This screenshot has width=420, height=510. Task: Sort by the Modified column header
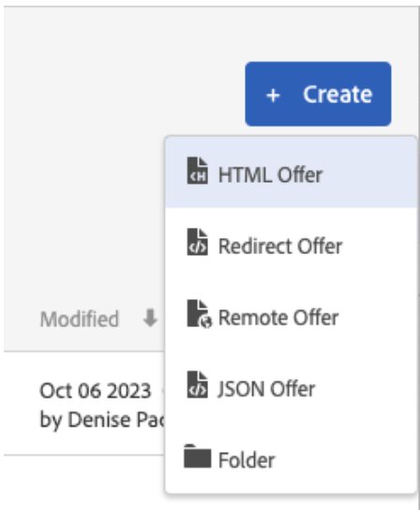tap(79, 319)
